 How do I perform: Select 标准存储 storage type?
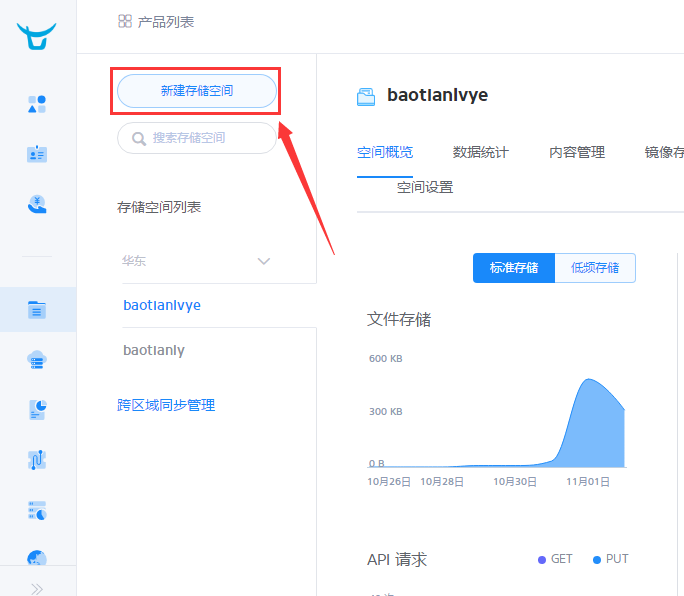coord(514,268)
